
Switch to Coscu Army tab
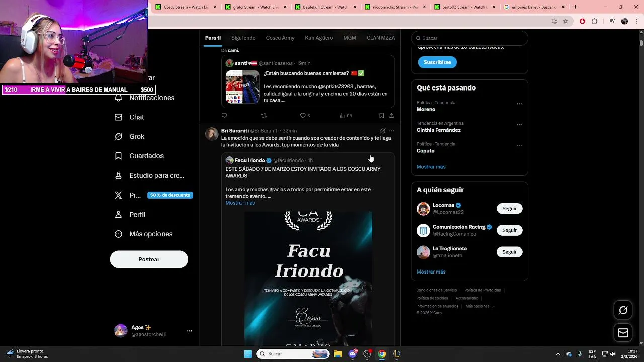click(x=280, y=38)
